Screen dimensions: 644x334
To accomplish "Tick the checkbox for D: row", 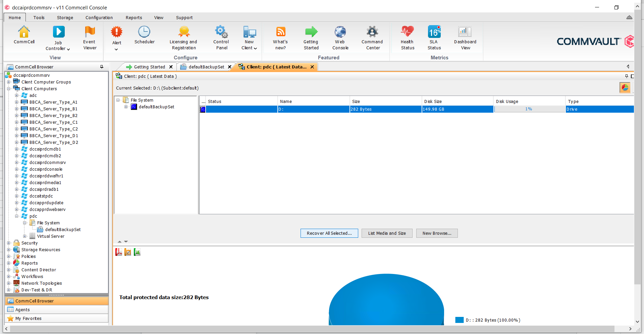I will 203,109.
